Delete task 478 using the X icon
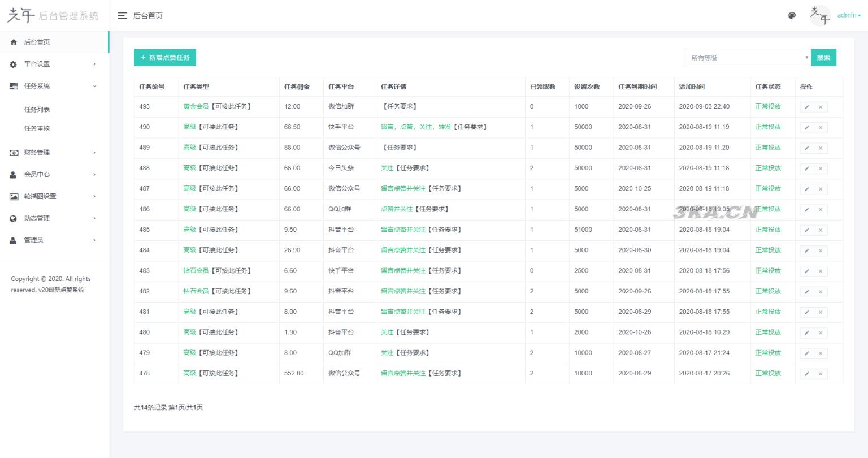The height and width of the screenshot is (458, 868). [821, 374]
